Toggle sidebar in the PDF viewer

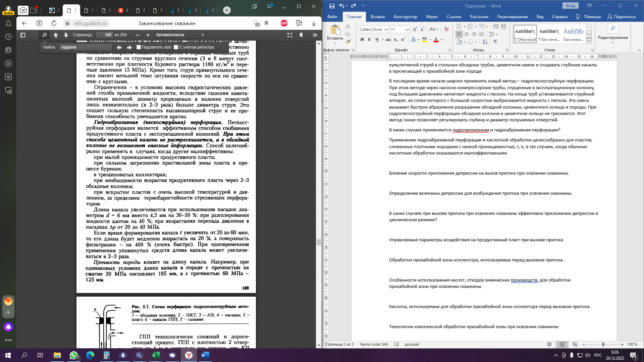[23, 35]
